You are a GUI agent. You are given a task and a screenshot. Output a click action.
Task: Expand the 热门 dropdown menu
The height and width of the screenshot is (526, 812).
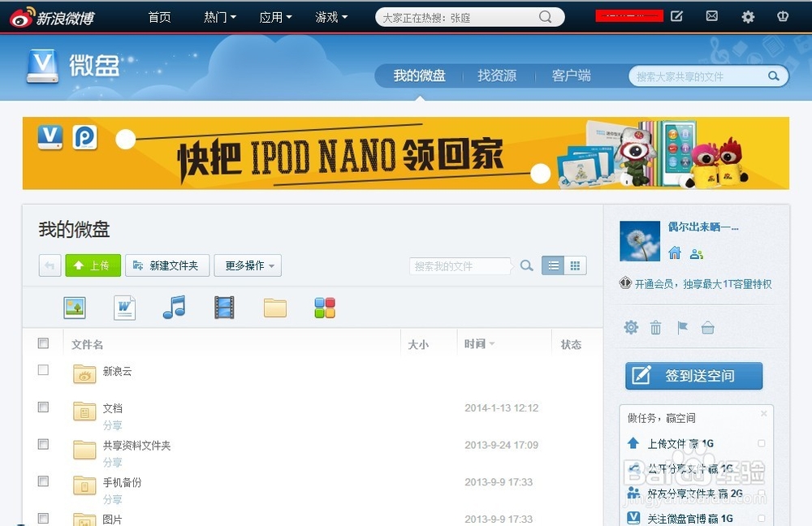pyautogui.click(x=219, y=17)
